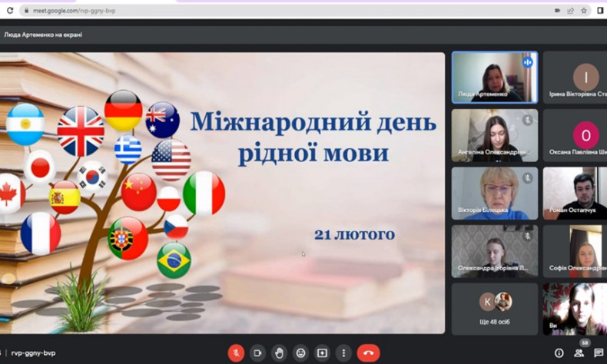The height and width of the screenshot is (364, 607).
Task: Bookmark this page with the star icon
Action: click(584, 11)
